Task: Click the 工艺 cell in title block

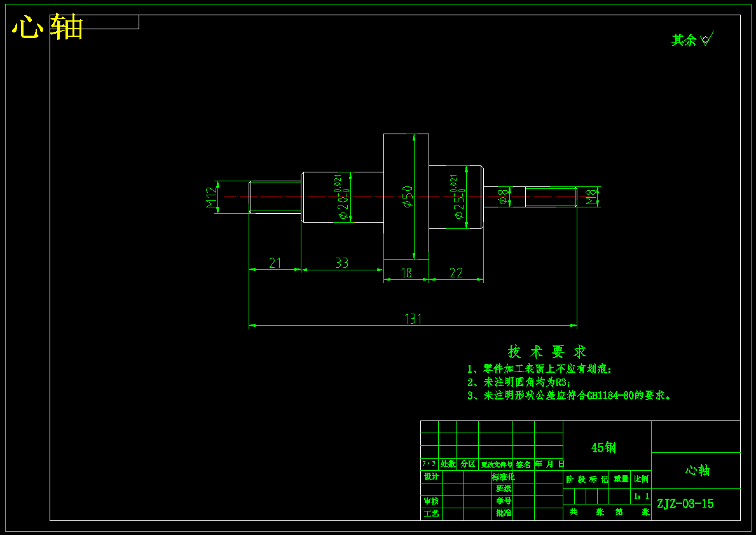Action: pos(431,514)
